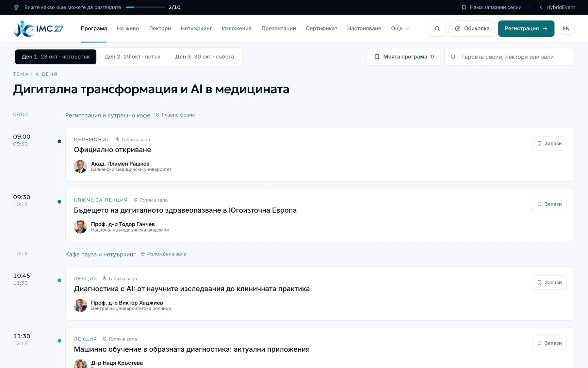
Task: Open search via the magnifier icon button
Action: pos(437,28)
